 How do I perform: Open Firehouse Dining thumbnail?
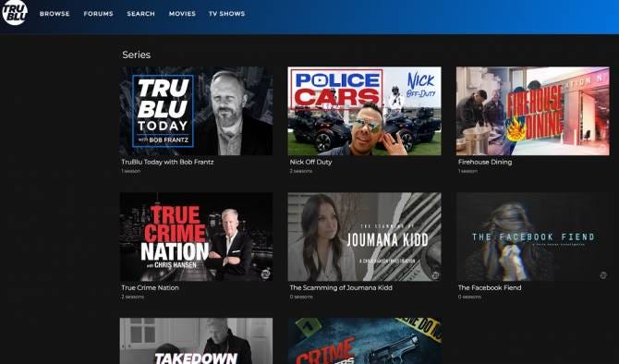(x=533, y=111)
